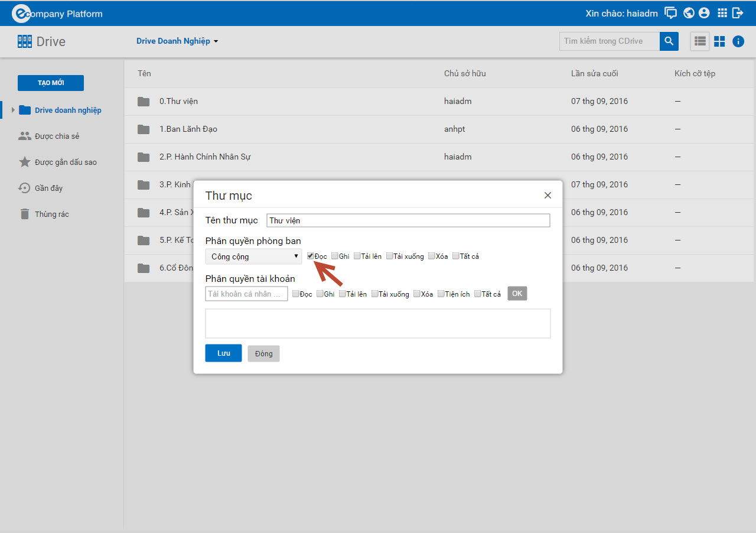756x533 pixels.
Task: Click folder icon of 4.P. Sản row
Action: point(144,213)
